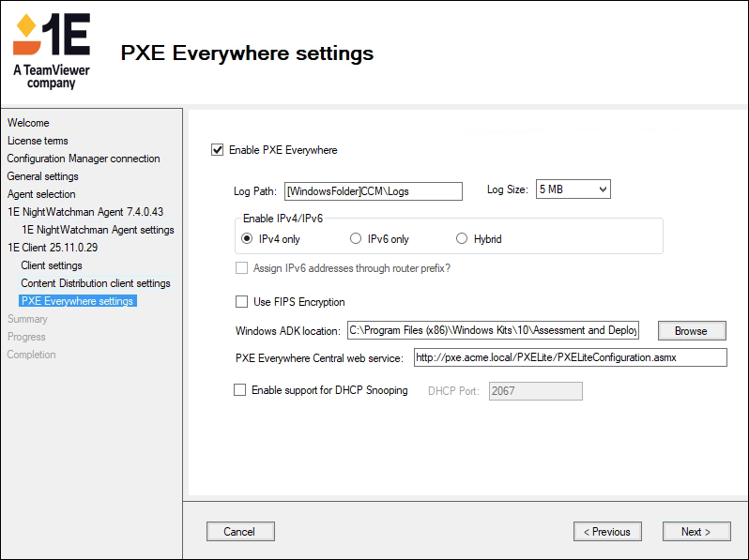Viewport: 749px width, 560px height.
Task: Go to Configuration Manager connection page
Action: 84,159
